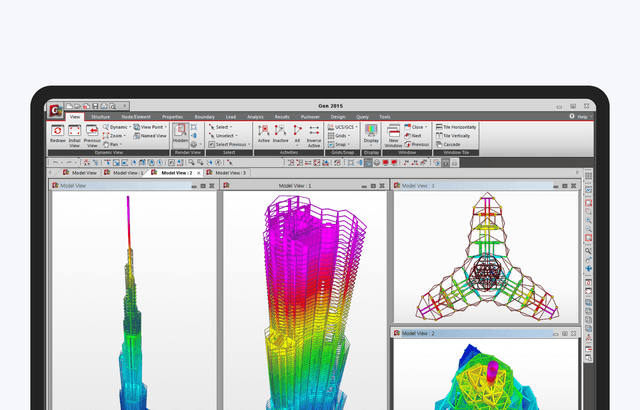Click the Cascade button
This screenshot has height=410, width=640.
[x=450, y=144]
